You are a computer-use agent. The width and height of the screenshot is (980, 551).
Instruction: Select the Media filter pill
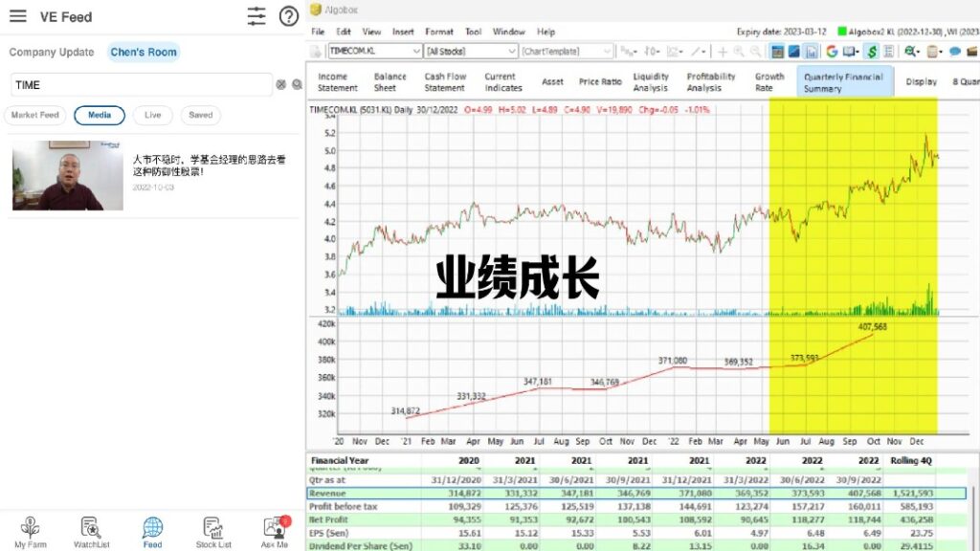[x=100, y=115]
